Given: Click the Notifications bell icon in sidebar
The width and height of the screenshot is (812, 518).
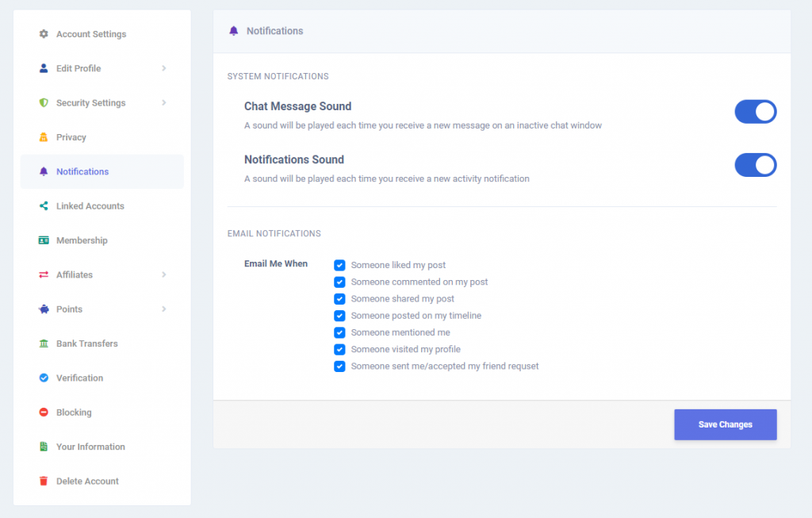Looking at the screenshot, I should (44, 171).
